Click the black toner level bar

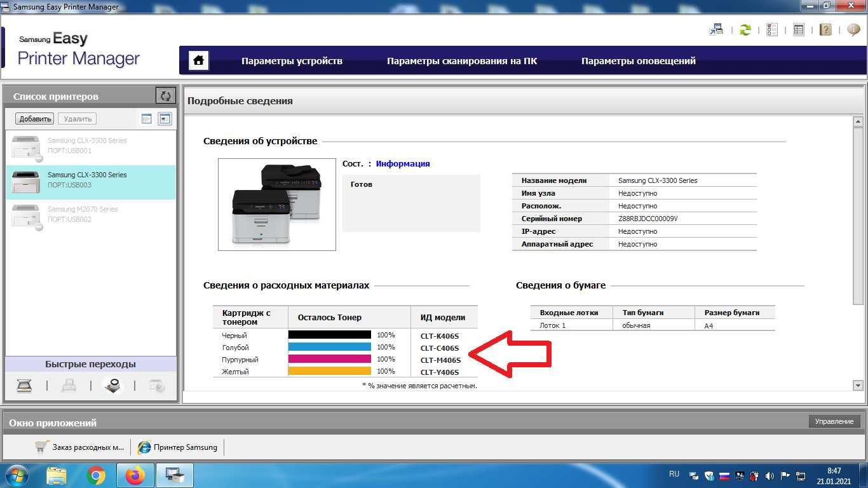[329, 335]
